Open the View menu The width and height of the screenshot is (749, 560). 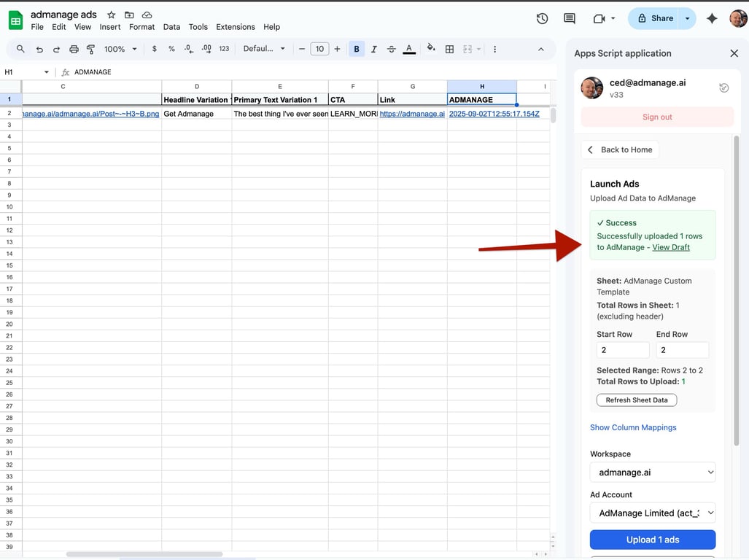[82, 27]
